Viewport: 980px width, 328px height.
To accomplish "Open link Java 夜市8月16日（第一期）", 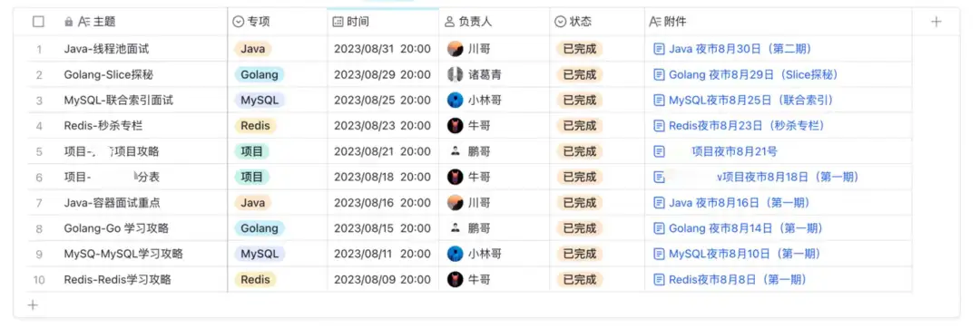I will pos(740,203).
